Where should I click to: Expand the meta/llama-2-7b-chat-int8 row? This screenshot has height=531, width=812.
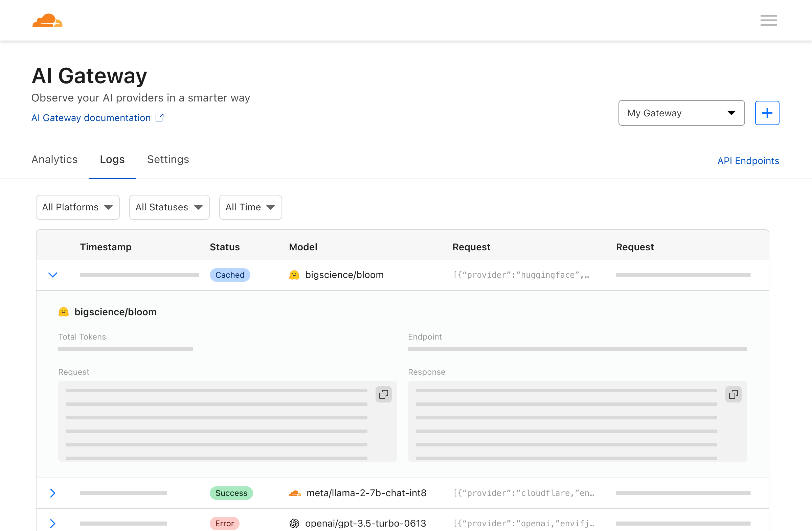click(x=53, y=493)
